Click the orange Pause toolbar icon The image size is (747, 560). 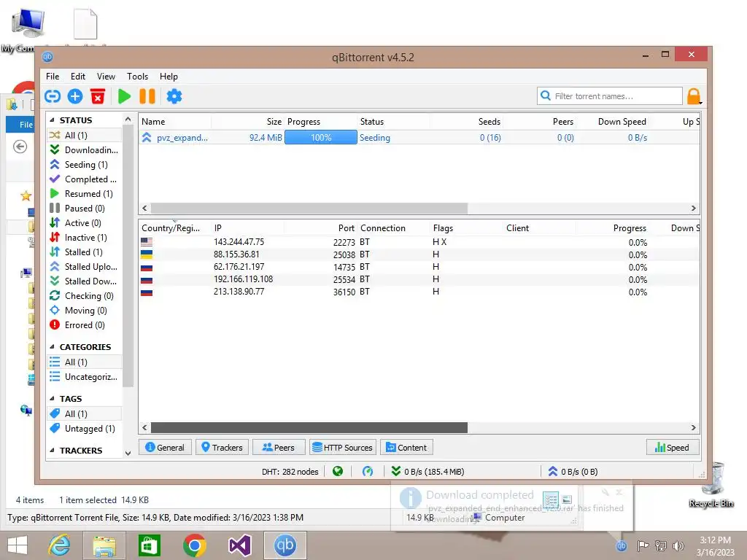(147, 96)
